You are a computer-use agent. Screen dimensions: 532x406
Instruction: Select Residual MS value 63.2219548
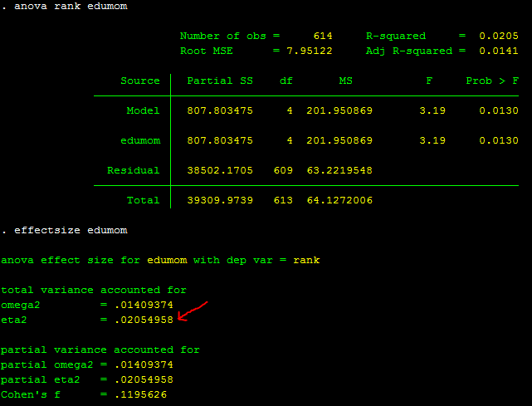[x=339, y=170]
